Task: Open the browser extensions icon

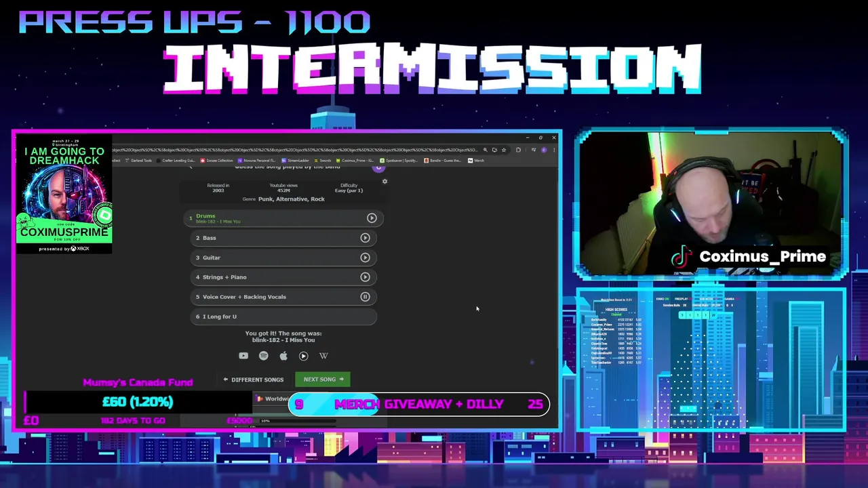Action: point(518,150)
